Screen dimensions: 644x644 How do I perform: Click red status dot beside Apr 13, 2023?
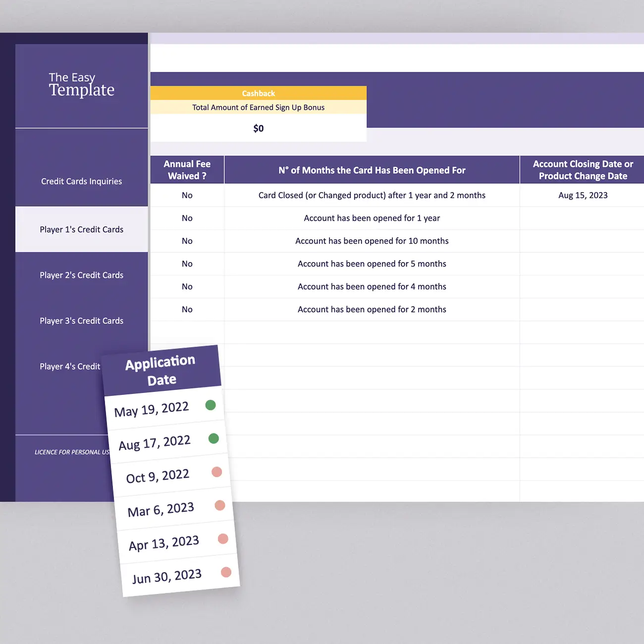[x=223, y=538]
